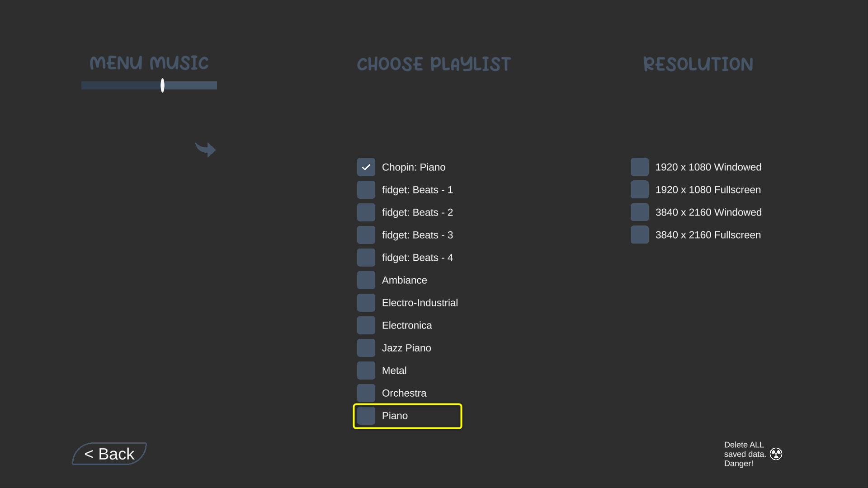
Task: Enable the Metal playlist
Action: [366, 370]
